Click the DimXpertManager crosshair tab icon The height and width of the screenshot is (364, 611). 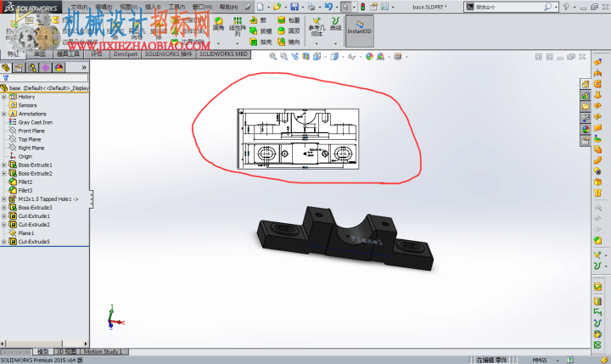46,68
